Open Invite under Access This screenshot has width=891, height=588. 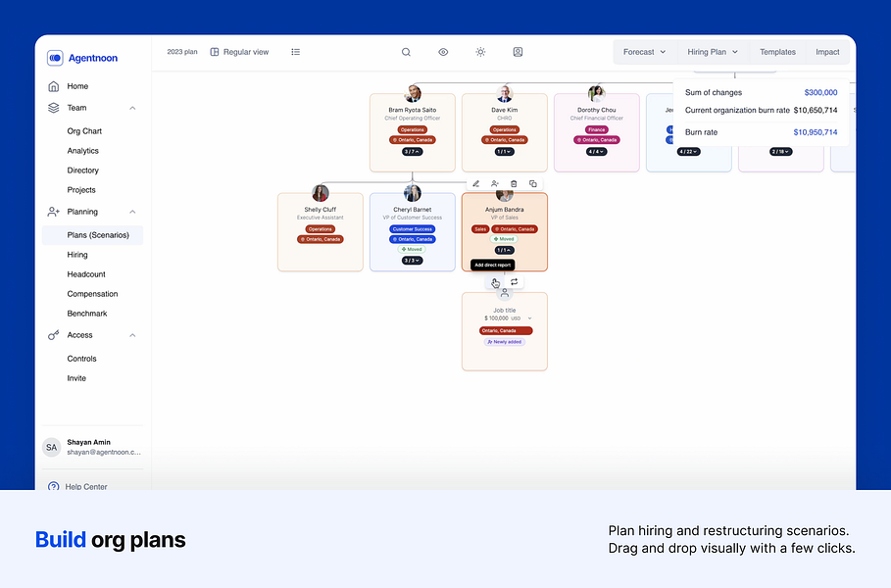pos(76,378)
